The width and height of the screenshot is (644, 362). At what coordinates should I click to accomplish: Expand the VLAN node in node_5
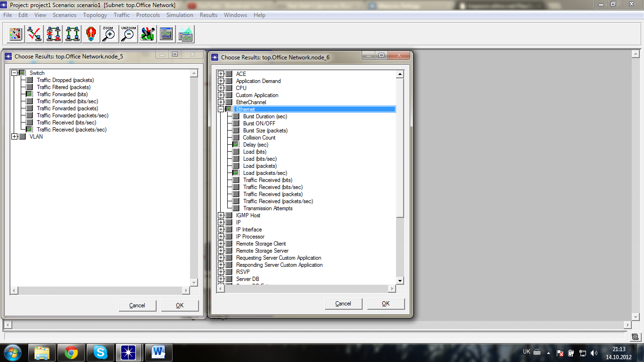coord(15,137)
